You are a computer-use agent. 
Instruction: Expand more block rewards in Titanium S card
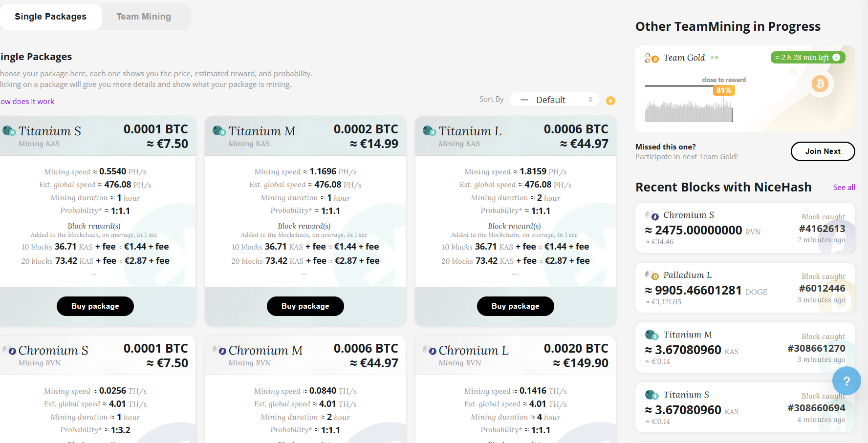tap(94, 274)
